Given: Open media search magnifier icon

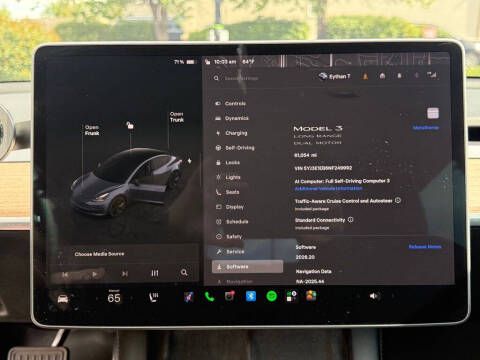Looking at the screenshot, I should coord(184,273).
